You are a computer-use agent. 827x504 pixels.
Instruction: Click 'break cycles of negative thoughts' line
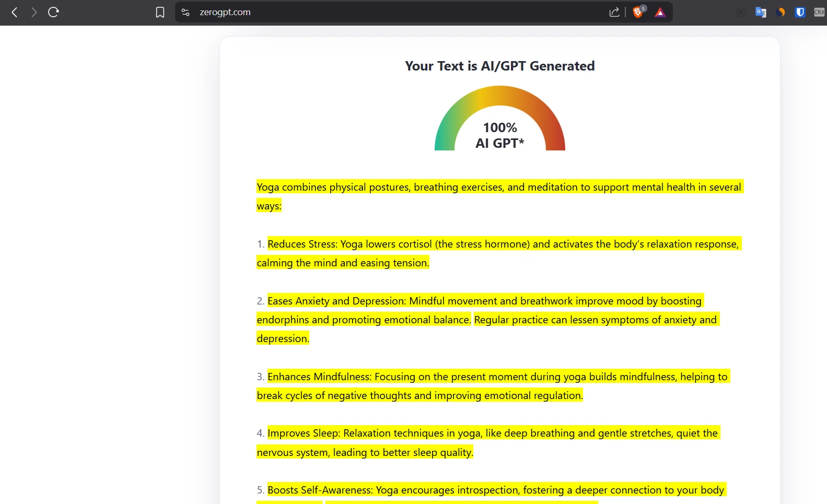(x=420, y=395)
